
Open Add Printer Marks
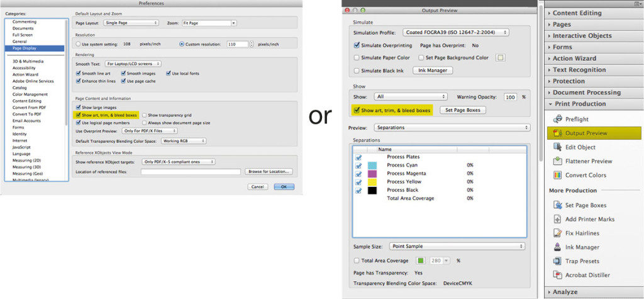click(x=584, y=219)
